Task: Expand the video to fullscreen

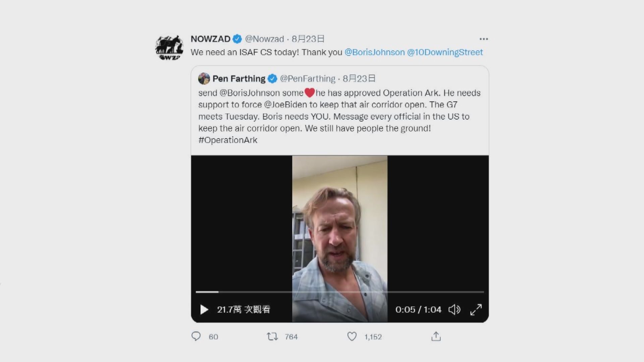Action: click(x=476, y=309)
